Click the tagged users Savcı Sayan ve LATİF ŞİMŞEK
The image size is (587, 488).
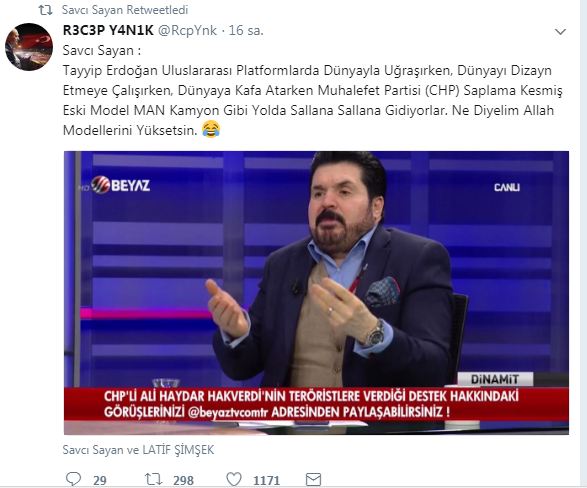coord(139,450)
